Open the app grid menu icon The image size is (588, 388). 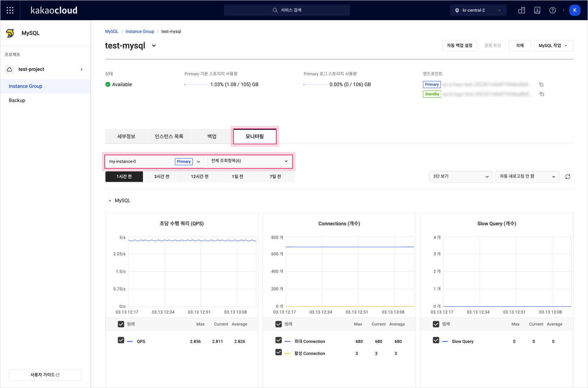(x=10, y=10)
